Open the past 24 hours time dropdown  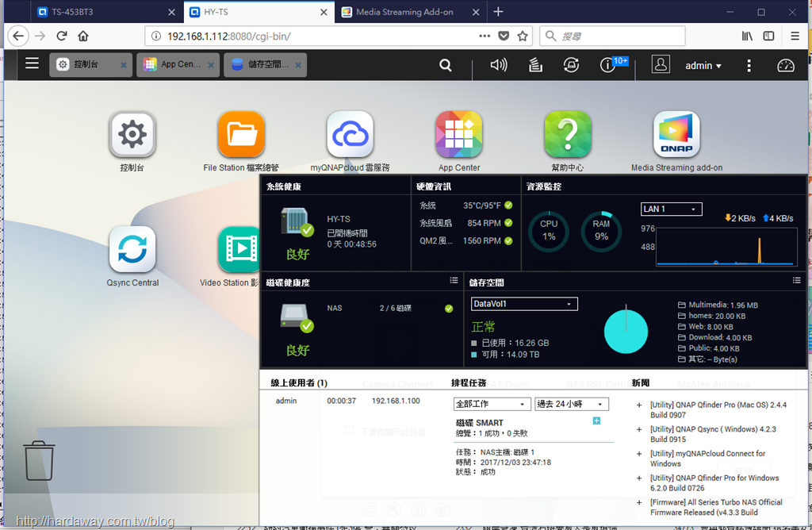tap(572, 404)
